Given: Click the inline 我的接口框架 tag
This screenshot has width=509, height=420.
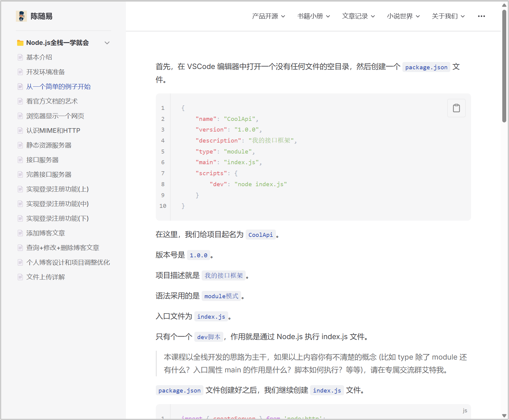Looking at the screenshot, I should point(224,276).
